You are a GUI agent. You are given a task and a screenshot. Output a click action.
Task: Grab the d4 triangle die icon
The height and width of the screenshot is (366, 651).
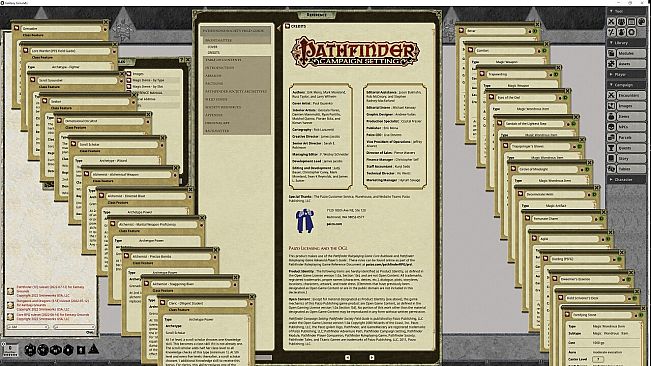pyautogui.click(x=94, y=349)
